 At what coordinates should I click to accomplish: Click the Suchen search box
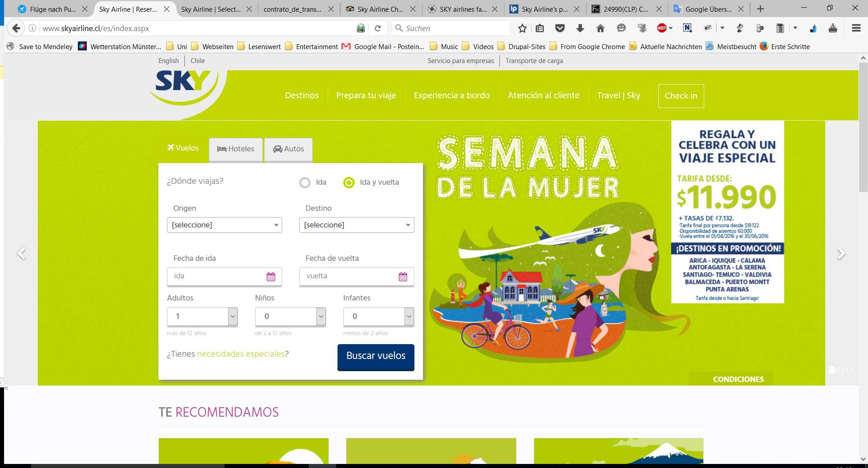(x=451, y=28)
